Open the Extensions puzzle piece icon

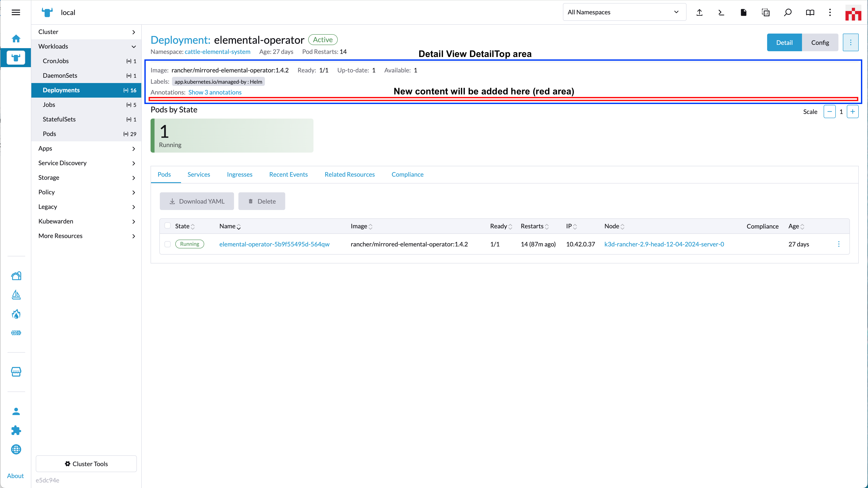[16, 430]
